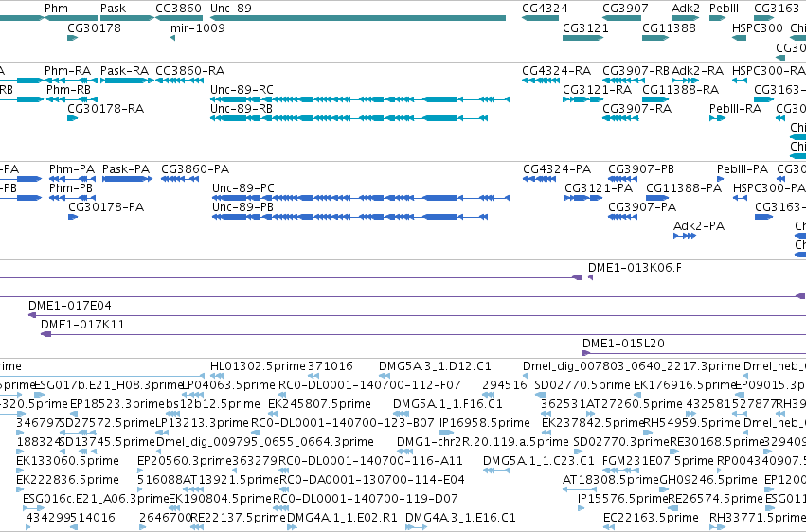Open the Pask-RA transcript label
The width and height of the screenshot is (806, 532).
click(x=124, y=70)
